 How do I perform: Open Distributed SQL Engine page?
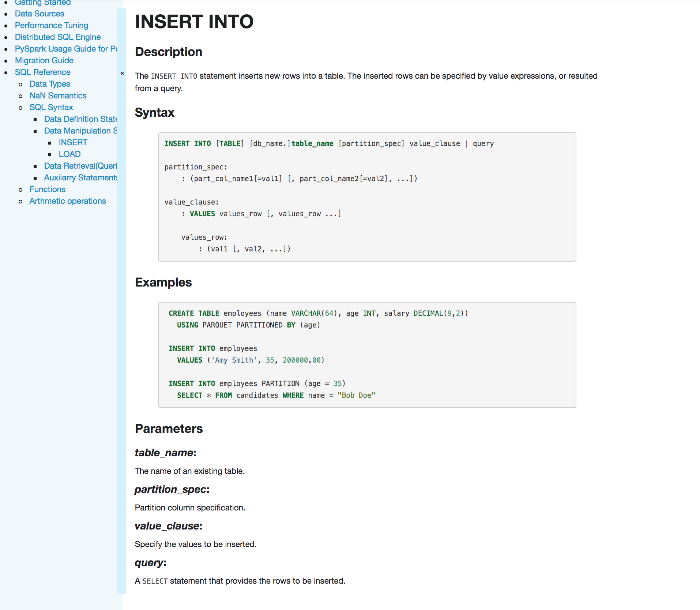pyautogui.click(x=58, y=37)
